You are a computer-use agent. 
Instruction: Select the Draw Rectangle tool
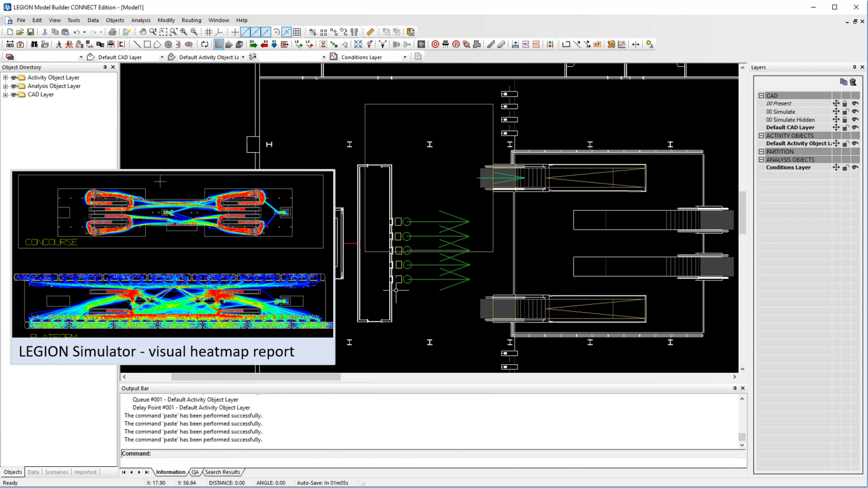[x=147, y=44]
